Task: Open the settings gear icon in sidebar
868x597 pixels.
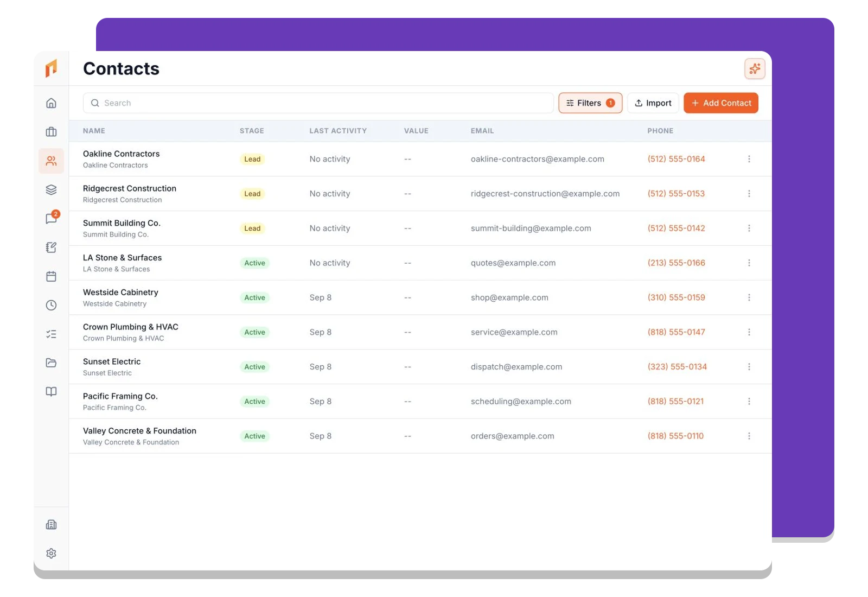Action: click(51, 553)
